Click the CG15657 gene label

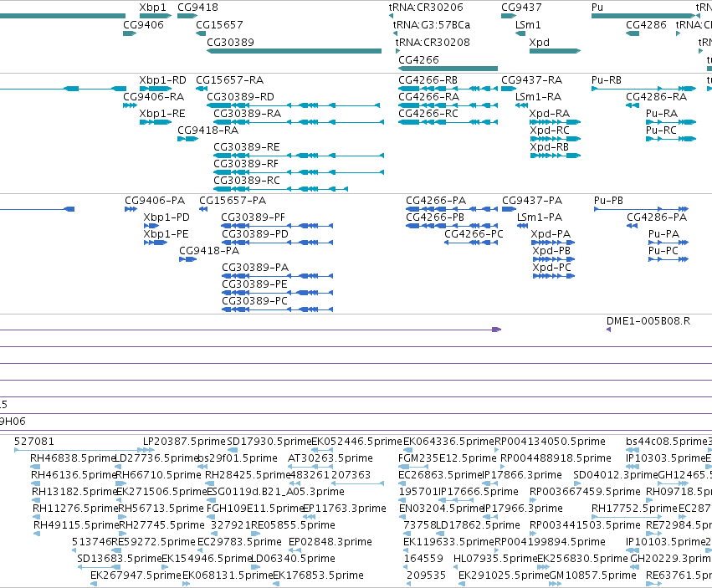219,24
